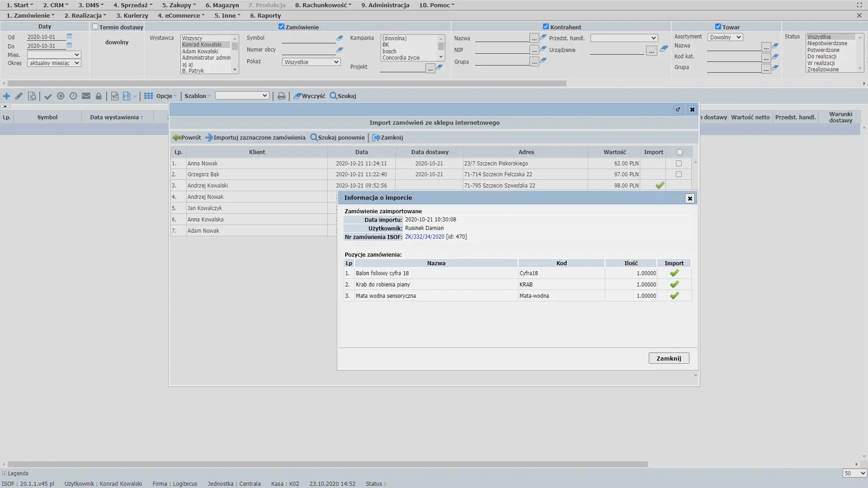
Task: Toggle the Termin dostawy checkbox
Action: tap(95, 27)
